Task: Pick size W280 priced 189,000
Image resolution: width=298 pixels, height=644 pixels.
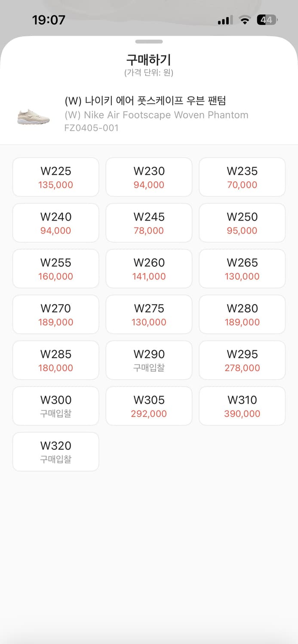Action: click(x=242, y=314)
